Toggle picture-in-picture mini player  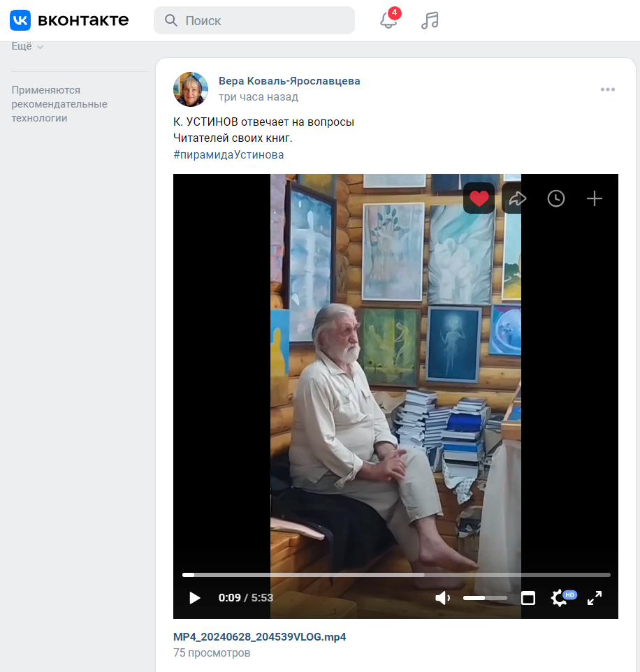tap(528, 598)
